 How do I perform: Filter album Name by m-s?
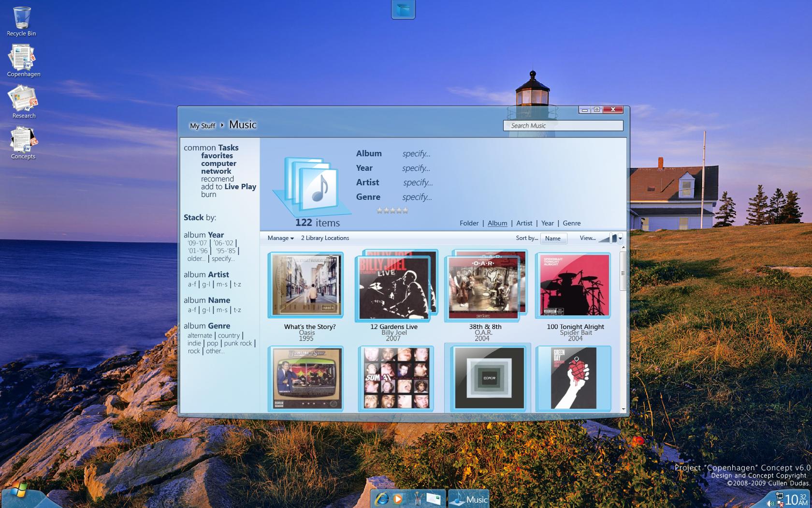click(222, 310)
